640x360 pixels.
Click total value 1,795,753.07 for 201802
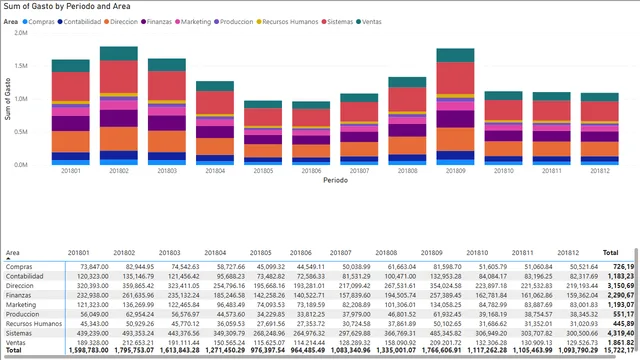(x=134, y=350)
